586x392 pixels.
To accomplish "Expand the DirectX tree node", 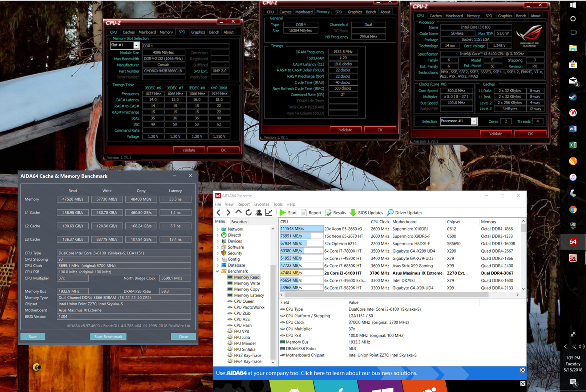I will pyautogui.click(x=218, y=235).
